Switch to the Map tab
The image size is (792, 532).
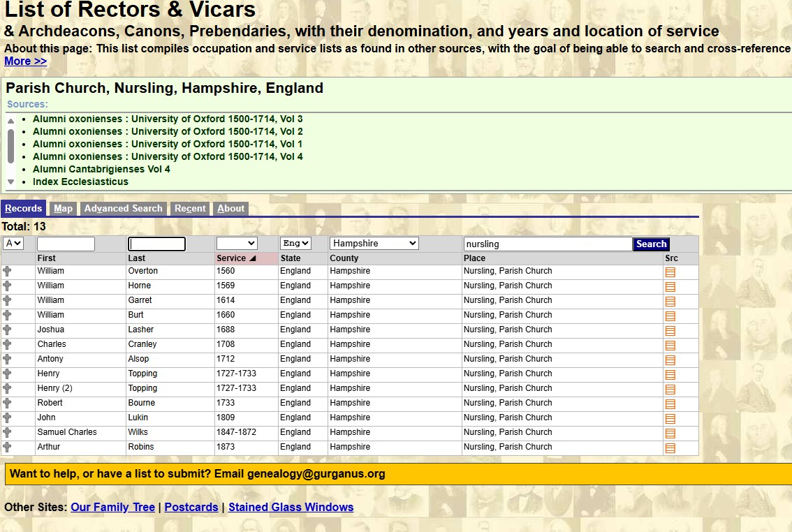(62, 208)
